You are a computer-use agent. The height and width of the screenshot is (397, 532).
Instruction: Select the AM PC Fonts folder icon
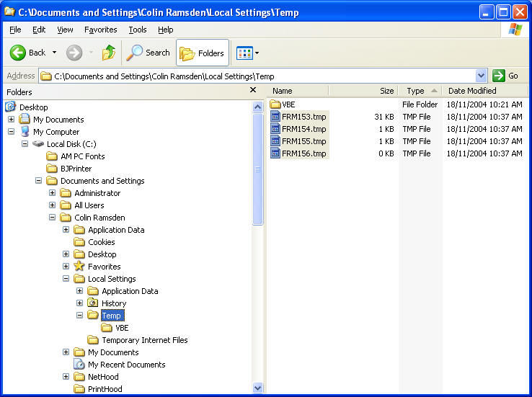point(52,156)
